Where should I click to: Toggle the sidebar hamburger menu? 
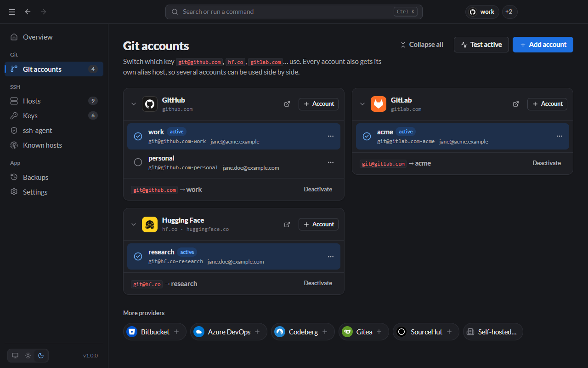(x=12, y=12)
